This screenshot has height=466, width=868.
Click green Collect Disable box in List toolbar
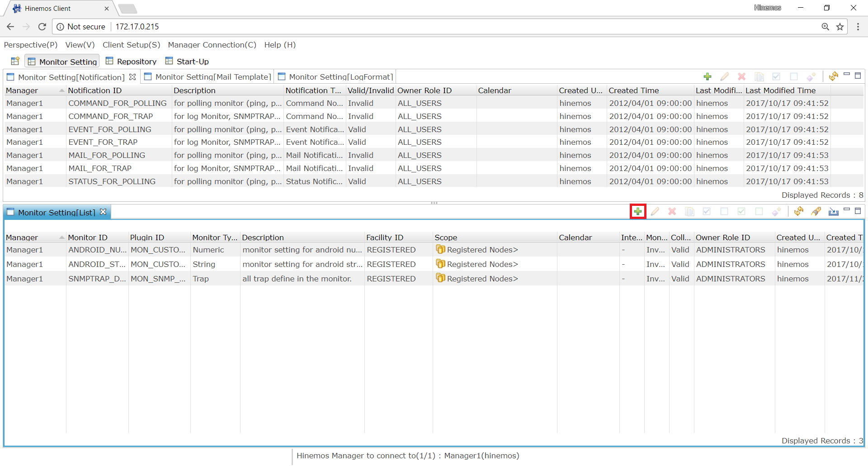tap(759, 211)
